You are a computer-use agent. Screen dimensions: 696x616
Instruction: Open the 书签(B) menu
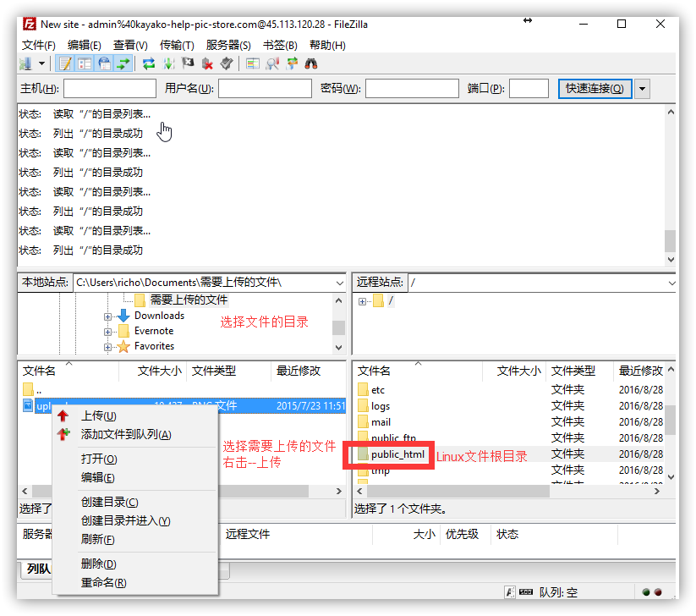click(x=280, y=46)
